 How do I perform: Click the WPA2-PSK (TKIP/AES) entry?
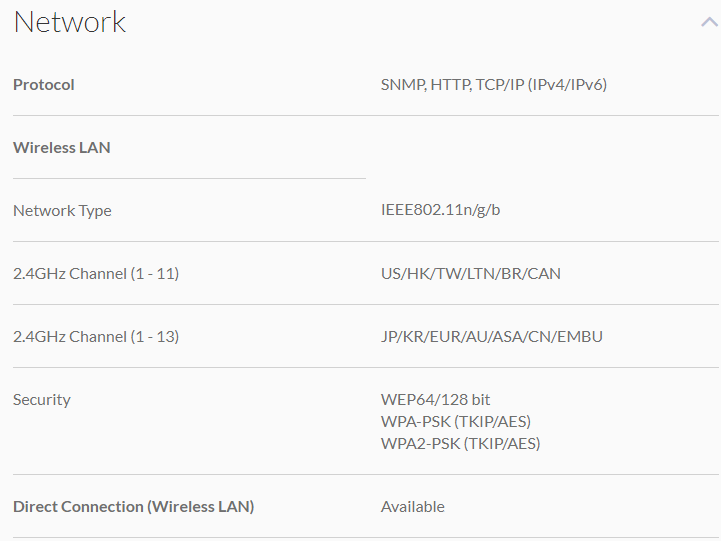(460, 444)
